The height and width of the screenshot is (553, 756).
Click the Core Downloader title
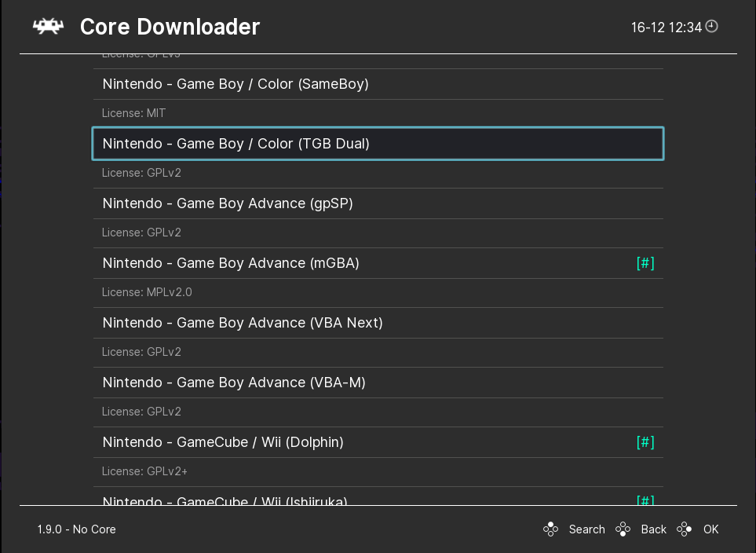[170, 27]
